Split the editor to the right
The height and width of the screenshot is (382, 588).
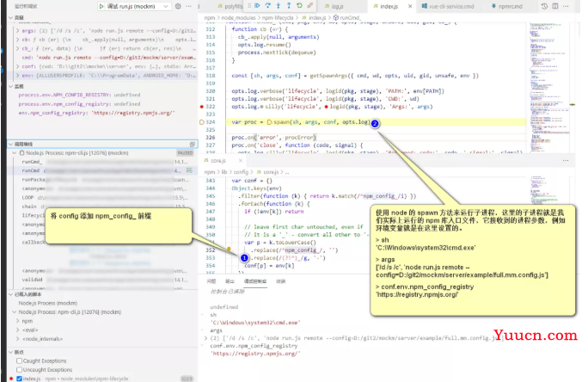point(555,6)
